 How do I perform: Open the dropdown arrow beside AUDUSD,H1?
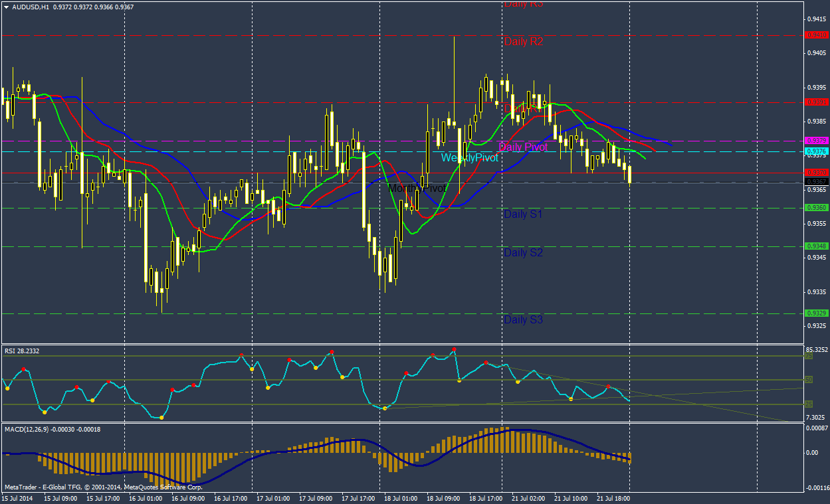click(x=6, y=7)
